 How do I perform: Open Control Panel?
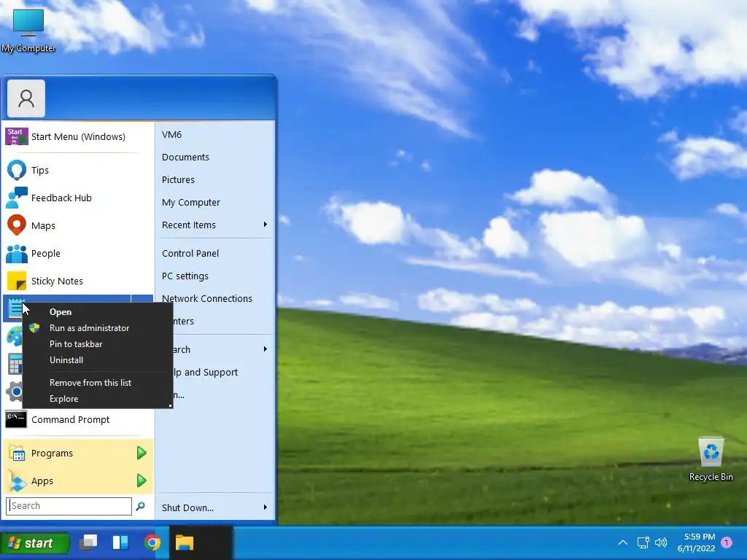pyautogui.click(x=215, y=253)
